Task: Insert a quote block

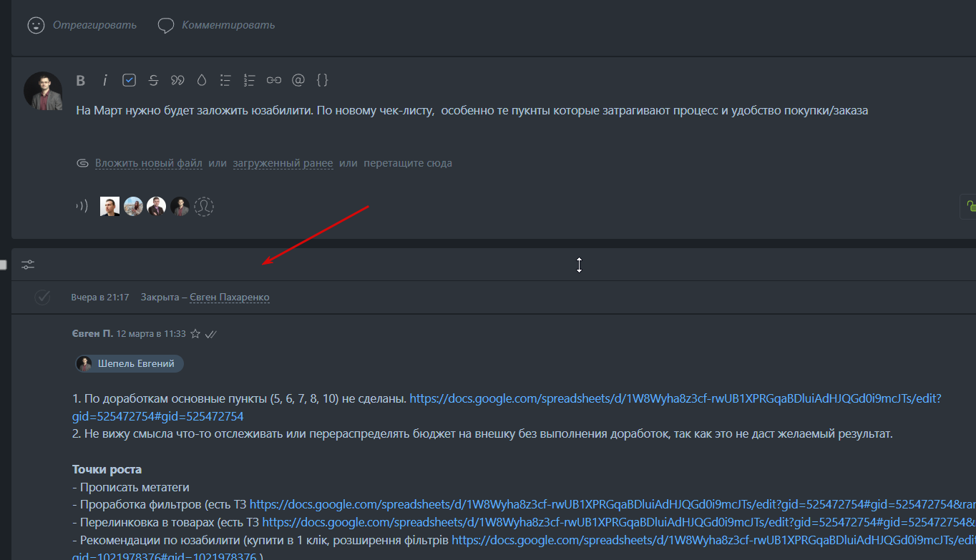Action: [177, 80]
